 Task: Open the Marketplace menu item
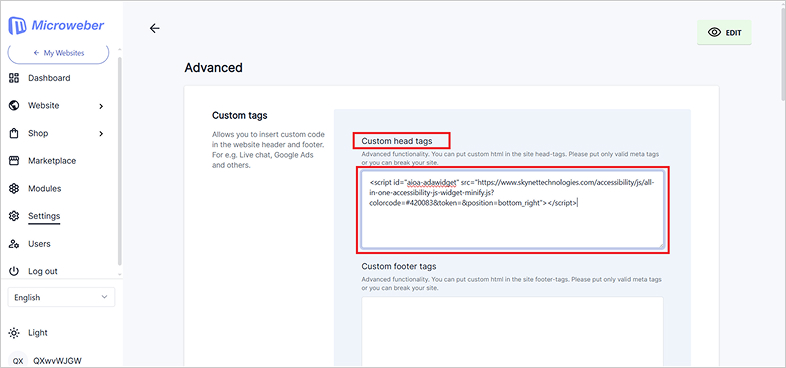click(52, 161)
